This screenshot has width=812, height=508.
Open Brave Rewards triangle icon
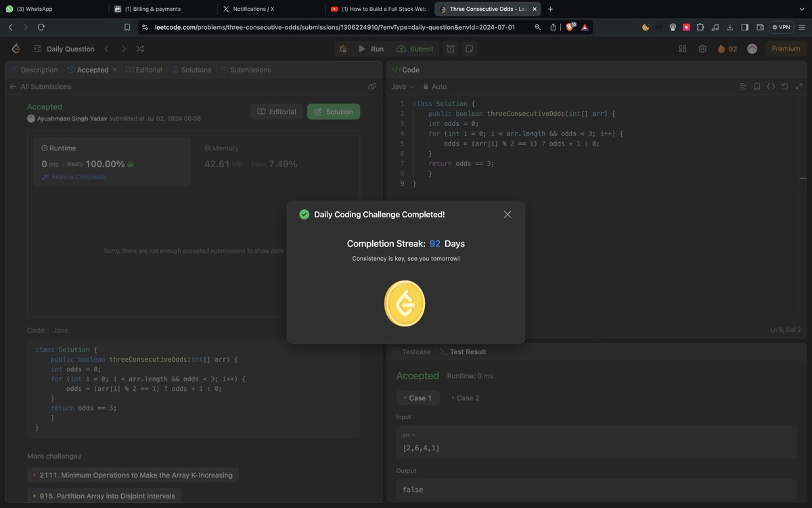click(585, 27)
